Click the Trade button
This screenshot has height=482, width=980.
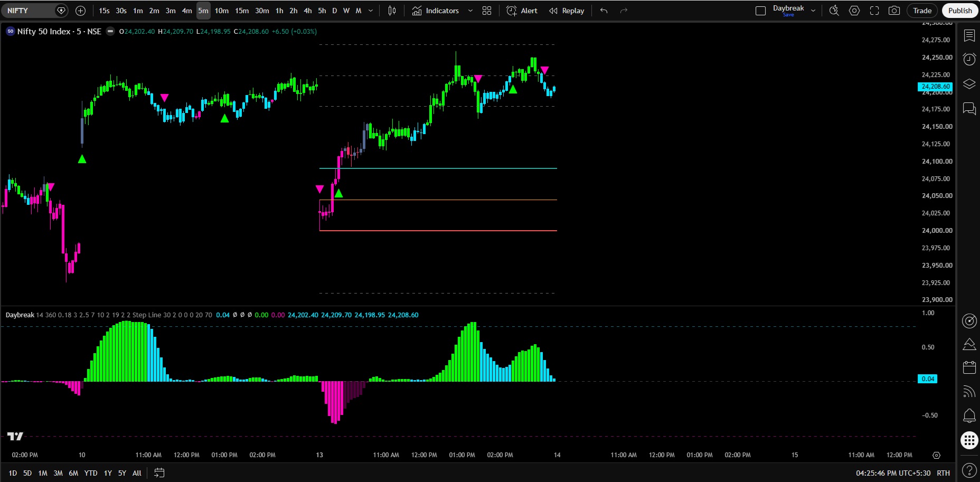point(922,11)
